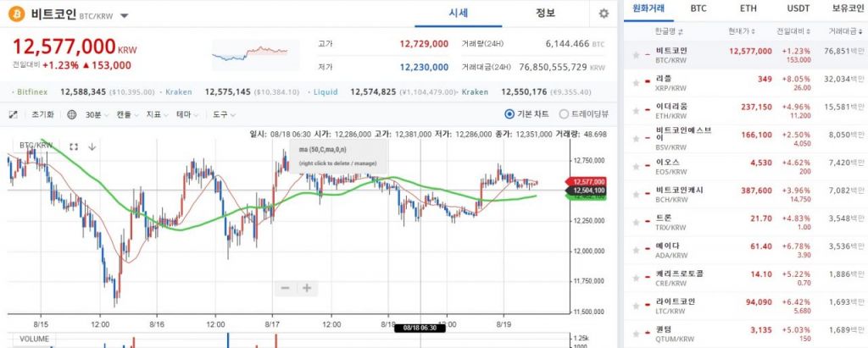Image resolution: width=868 pixels, height=348 pixels.
Task: Click the globe timezone icon
Action: point(71,114)
